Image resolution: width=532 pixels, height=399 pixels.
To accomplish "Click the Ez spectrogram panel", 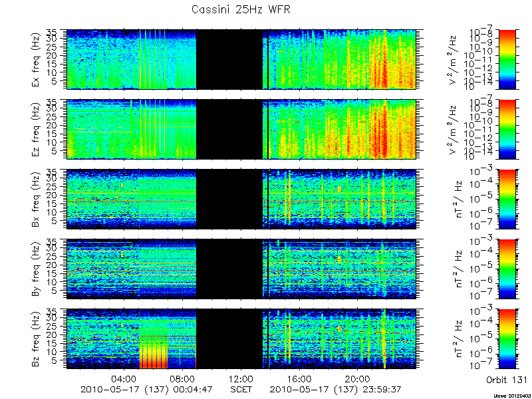I will tap(241, 129).
